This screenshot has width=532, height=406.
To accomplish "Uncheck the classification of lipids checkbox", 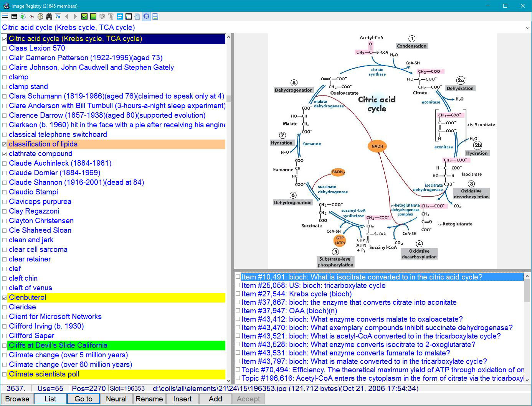I will 5,144.
